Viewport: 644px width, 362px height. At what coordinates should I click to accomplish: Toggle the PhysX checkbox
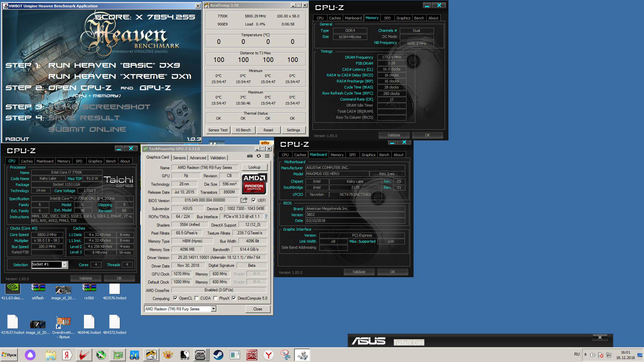tap(215, 298)
